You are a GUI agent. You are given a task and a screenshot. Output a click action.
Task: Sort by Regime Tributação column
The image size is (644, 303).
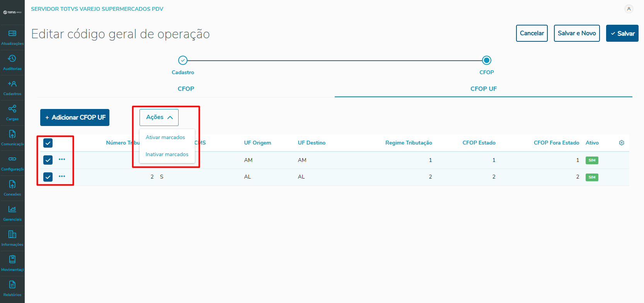pyautogui.click(x=409, y=143)
